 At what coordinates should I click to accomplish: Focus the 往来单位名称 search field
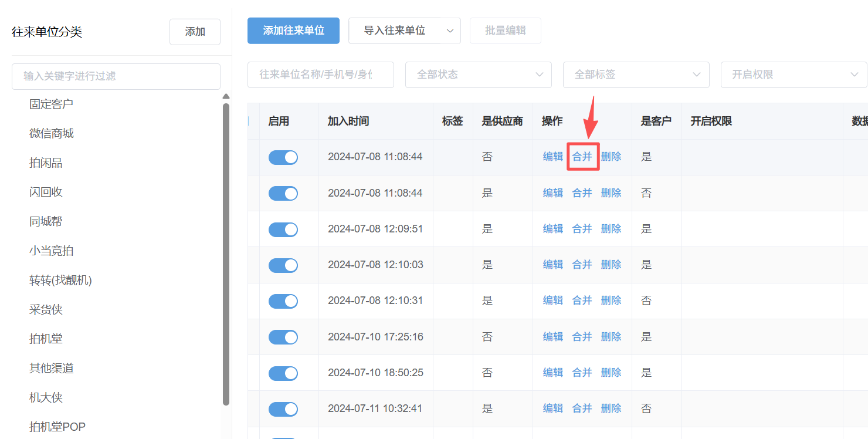pyautogui.click(x=320, y=75)
